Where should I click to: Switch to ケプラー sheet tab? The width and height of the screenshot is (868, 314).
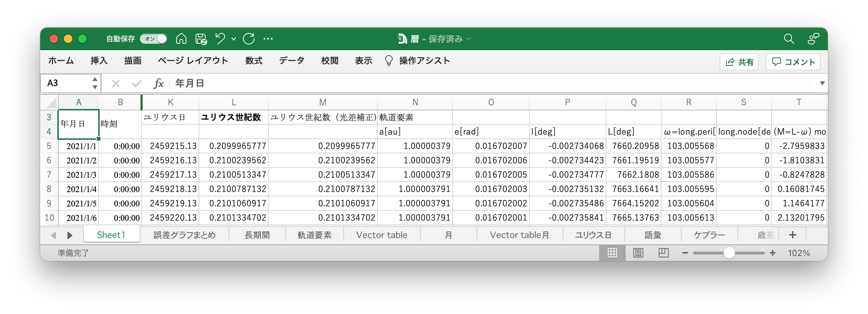709,235
